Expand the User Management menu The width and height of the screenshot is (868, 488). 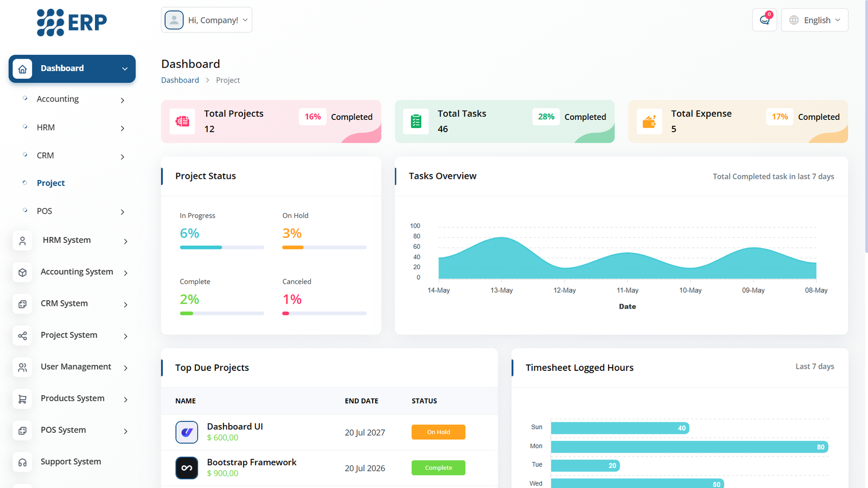click(76, 367)
